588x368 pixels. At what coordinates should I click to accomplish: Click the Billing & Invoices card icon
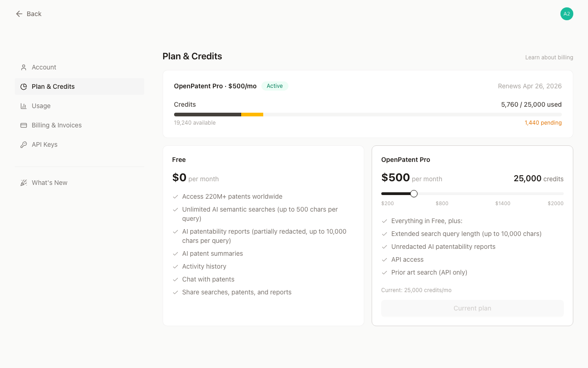pyautogui.click(x=23, y=125)
